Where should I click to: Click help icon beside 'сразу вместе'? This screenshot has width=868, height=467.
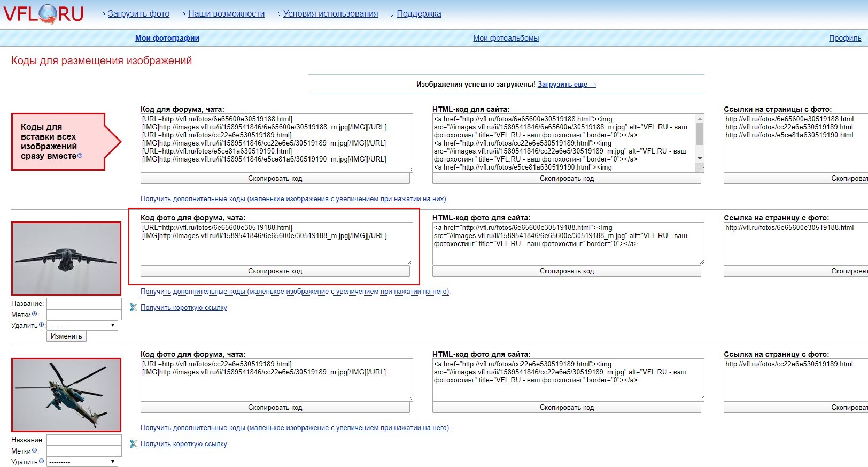pyautogui.click(x=80, y=156)
